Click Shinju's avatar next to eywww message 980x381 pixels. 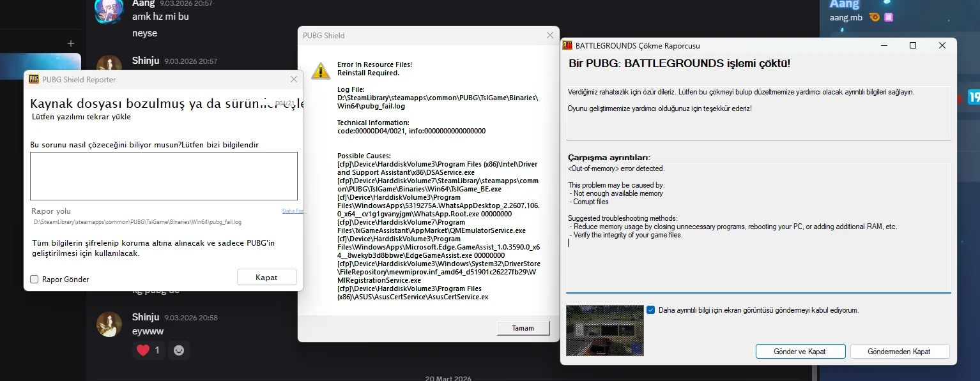click(109, 324)
